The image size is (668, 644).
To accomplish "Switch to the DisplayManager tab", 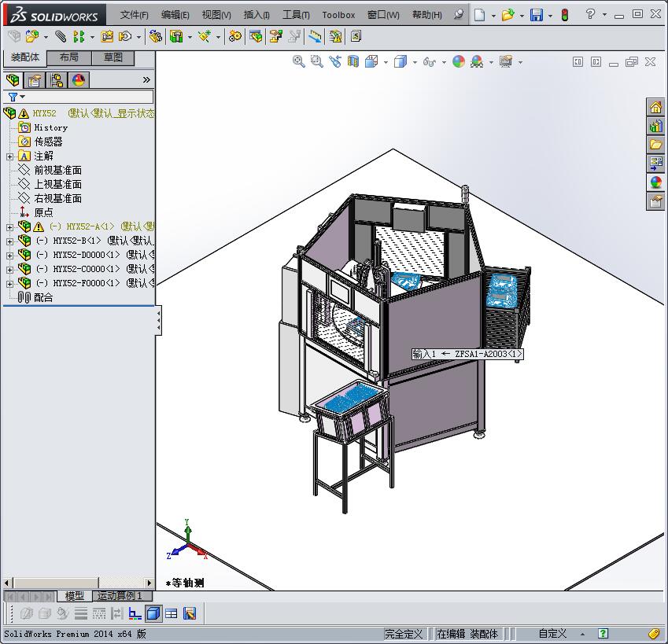I will [79, 80].
